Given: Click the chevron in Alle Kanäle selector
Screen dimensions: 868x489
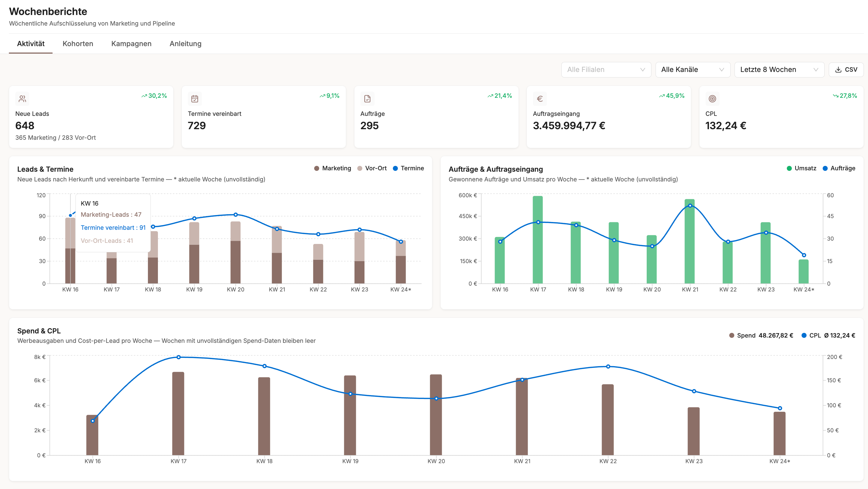Looking at the screenshot, I should [x=721, y=70].
